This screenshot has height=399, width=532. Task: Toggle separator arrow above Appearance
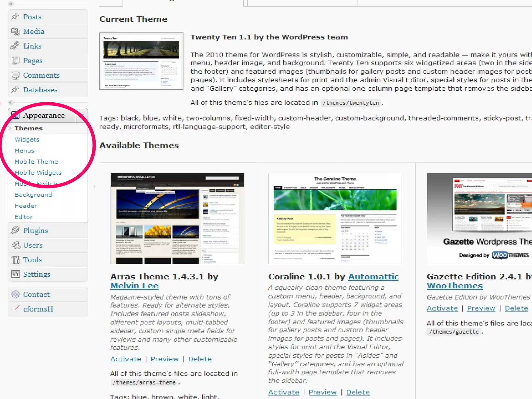click(x=11, y=102)
